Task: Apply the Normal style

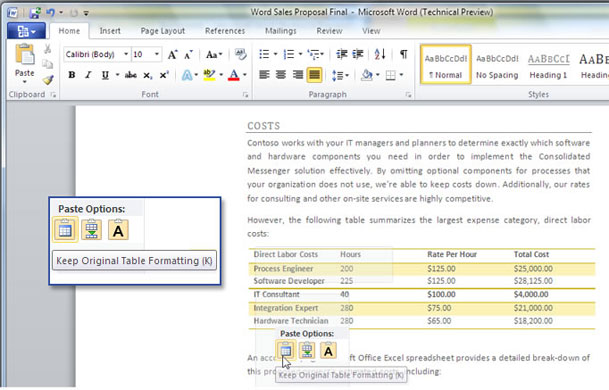Action: click(445, 64)
